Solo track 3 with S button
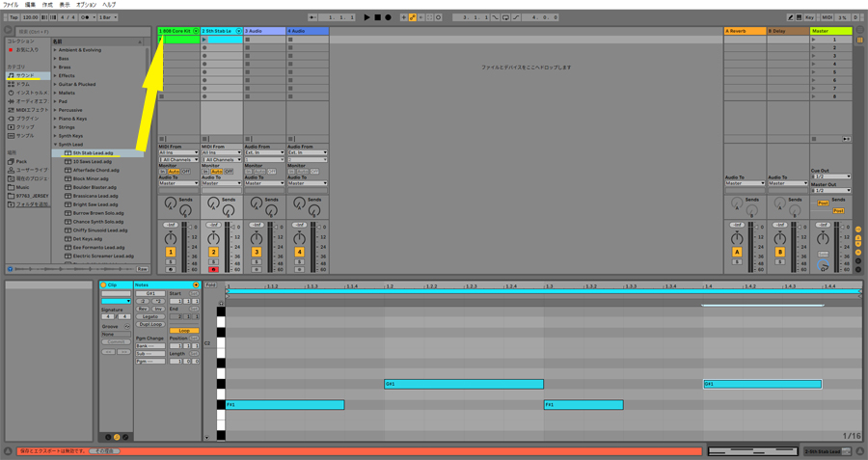 click(x=257, y=262)
